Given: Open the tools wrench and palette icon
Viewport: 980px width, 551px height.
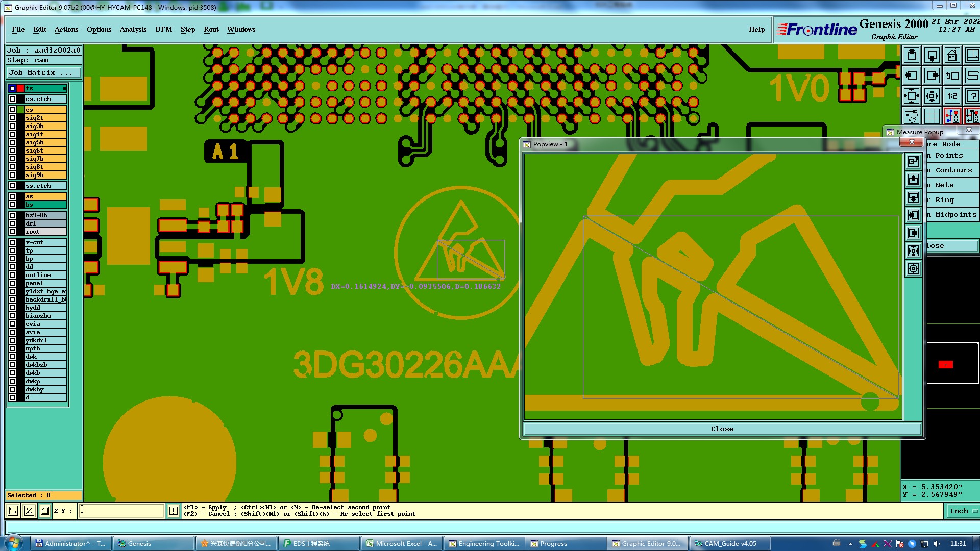Looking at the screenshot, I should pyautogui.click(x=912, y=116).
